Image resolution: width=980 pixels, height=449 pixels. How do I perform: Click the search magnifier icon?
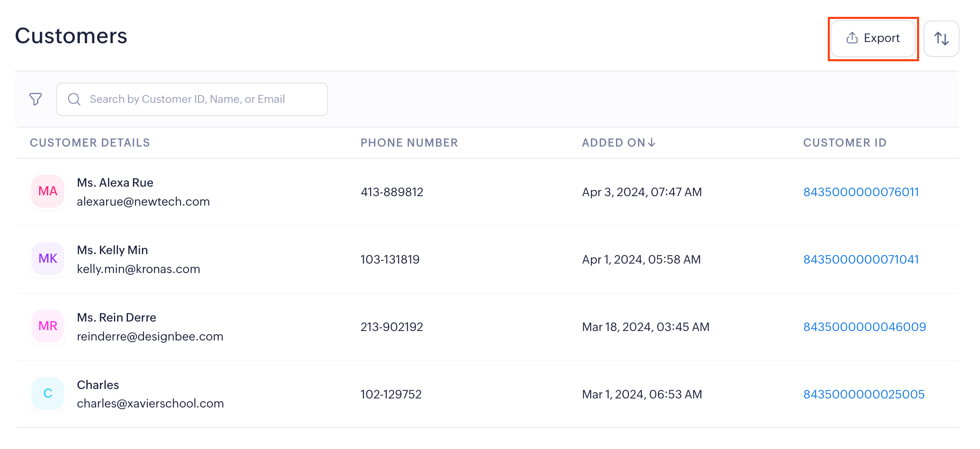coord(74,99)
